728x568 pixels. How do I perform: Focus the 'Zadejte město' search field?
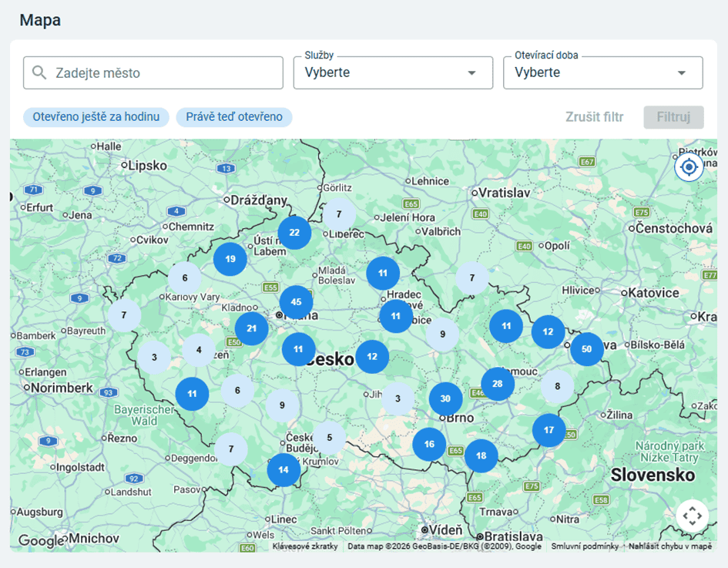153,73
